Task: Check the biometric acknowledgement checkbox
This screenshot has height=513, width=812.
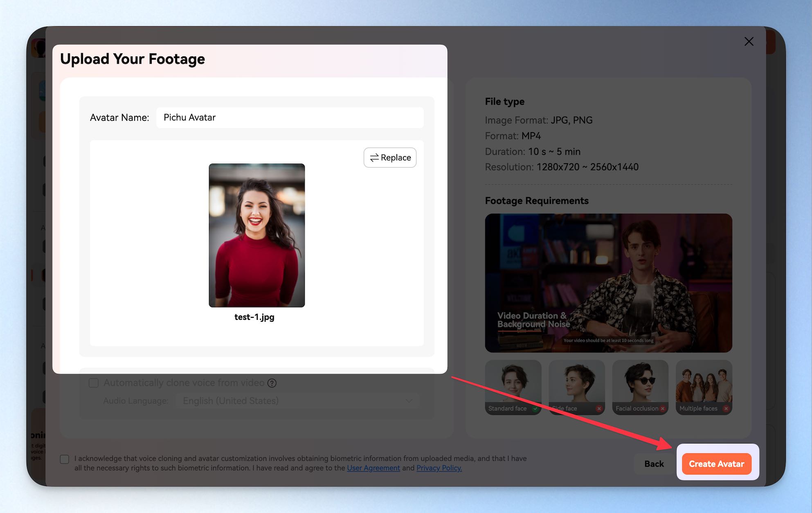Action: click(x=65, y=459)
